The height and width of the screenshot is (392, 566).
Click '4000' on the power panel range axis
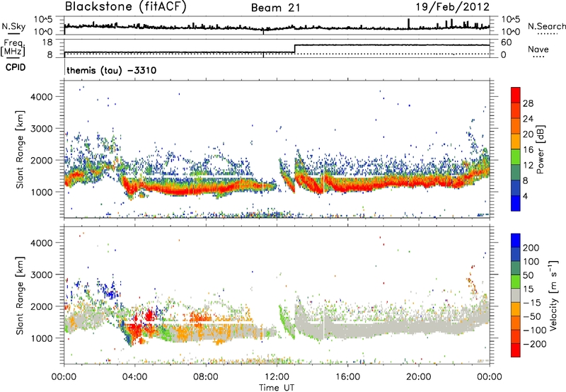pos(41,97)
